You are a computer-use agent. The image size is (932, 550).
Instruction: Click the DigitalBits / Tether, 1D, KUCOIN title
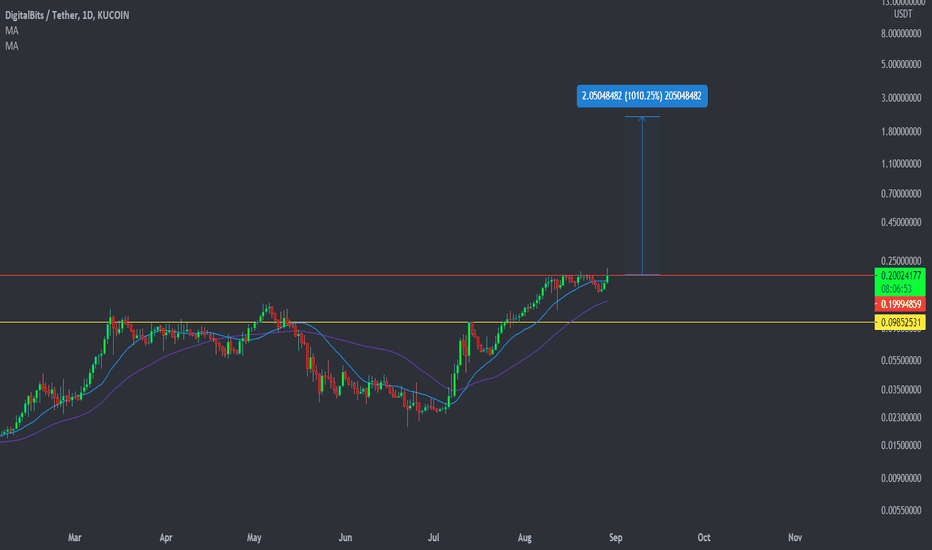coord(67,15)
